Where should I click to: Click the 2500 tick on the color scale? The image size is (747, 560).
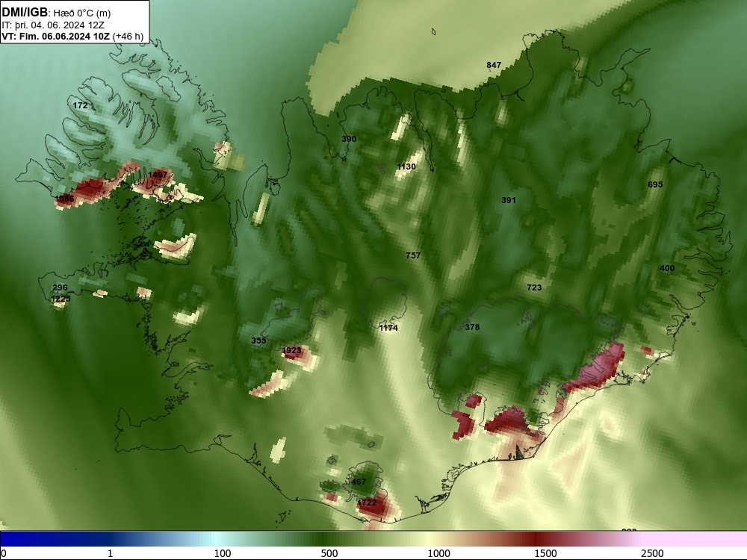pyautogui.click(x=652, y=553)
